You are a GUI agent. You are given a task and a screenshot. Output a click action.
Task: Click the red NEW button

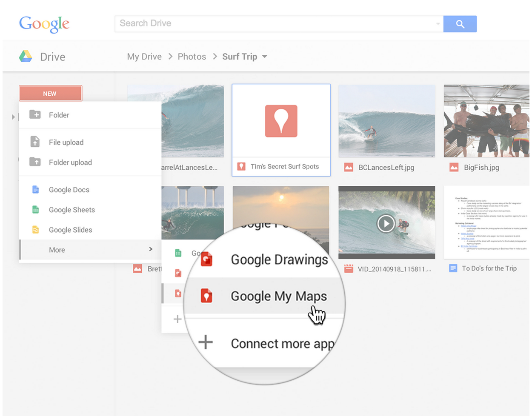pos(50,94)
